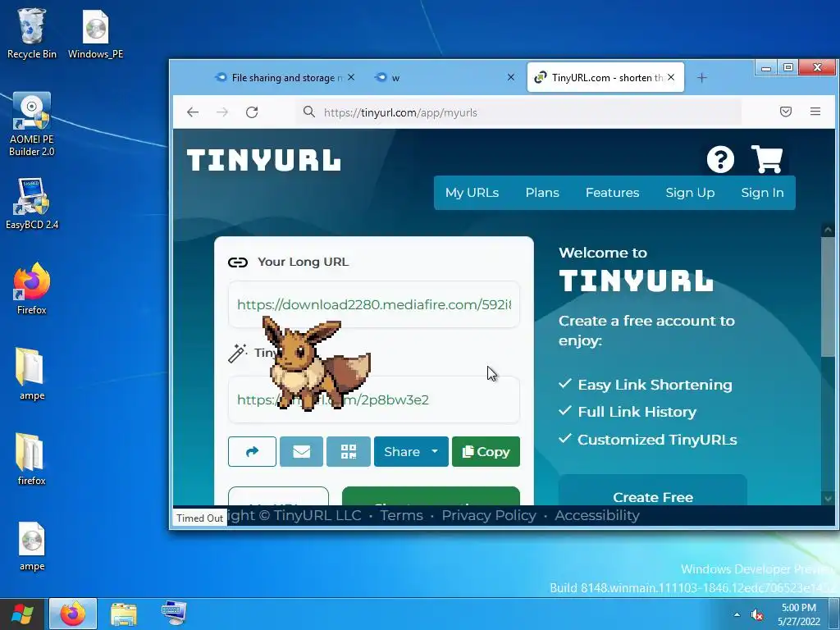Screen dimensions: 840x630
Task: Open the Accessibility footer link
Action: pyautogui.click(x=597, y=515)
